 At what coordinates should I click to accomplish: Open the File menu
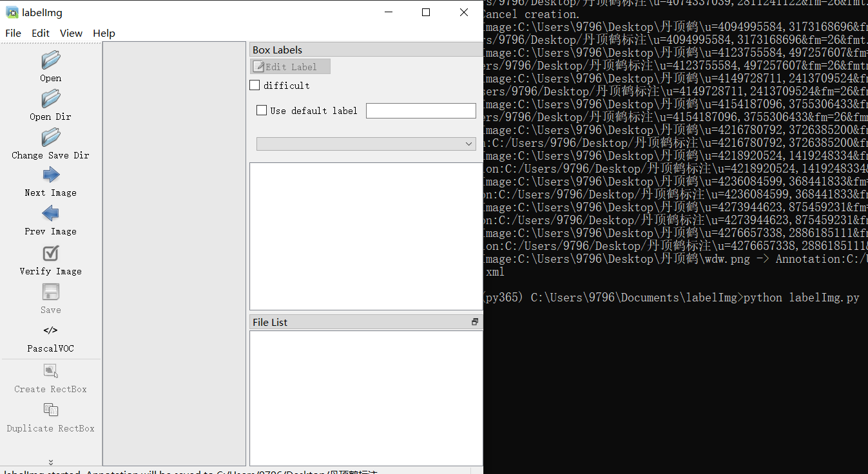coord(13,33)
